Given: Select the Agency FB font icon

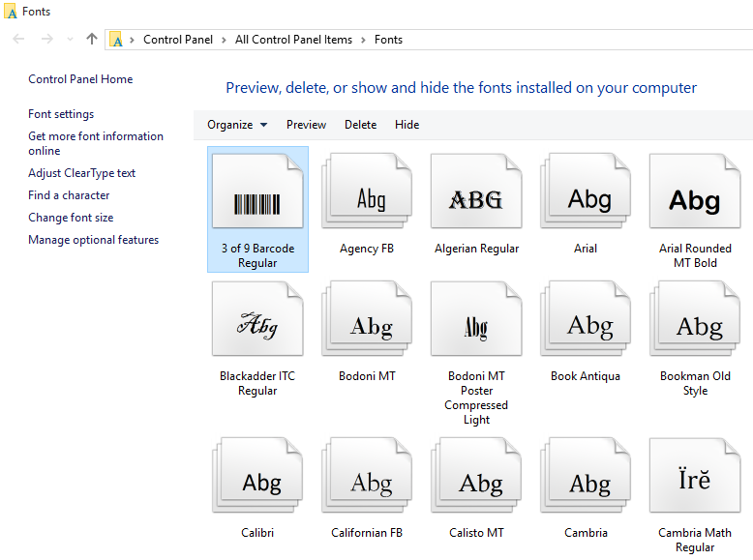Looking at the screenshot, I should click(367, 191).
